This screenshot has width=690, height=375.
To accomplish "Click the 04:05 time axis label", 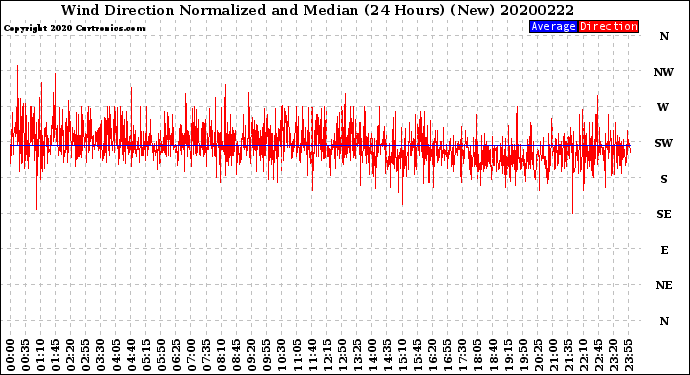I will 116,355.
